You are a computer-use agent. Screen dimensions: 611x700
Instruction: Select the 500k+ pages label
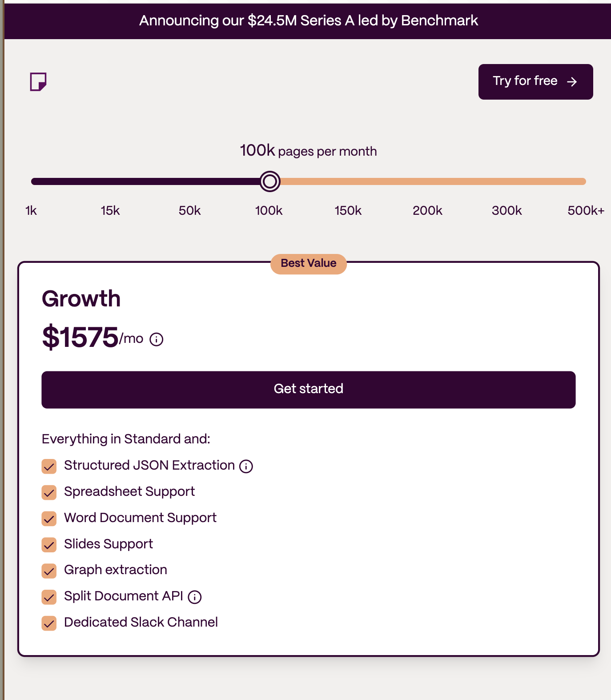pyautogui.click(x=586, y=210)
